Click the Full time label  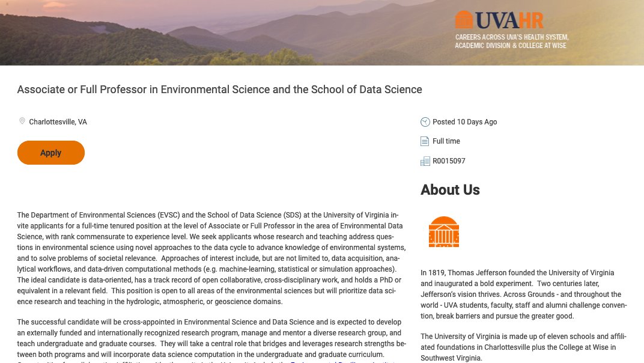pos(446,141)
